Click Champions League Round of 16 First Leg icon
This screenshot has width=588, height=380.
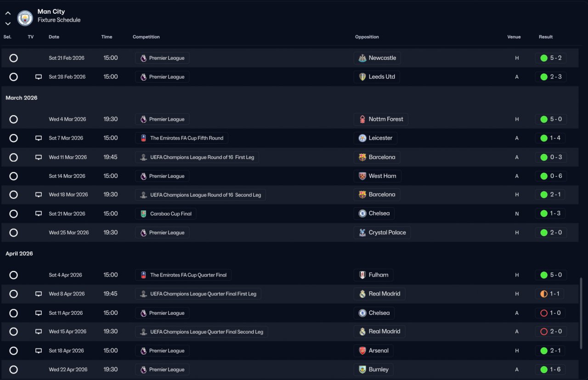(143, 157)
